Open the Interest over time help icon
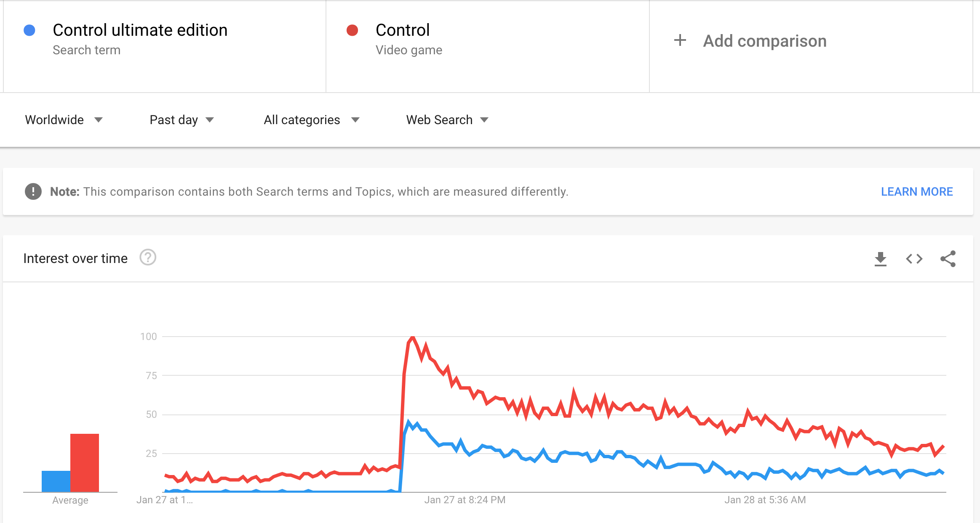Image resolution: width=980 pixels, height=523 pixels. pos(148,258)
